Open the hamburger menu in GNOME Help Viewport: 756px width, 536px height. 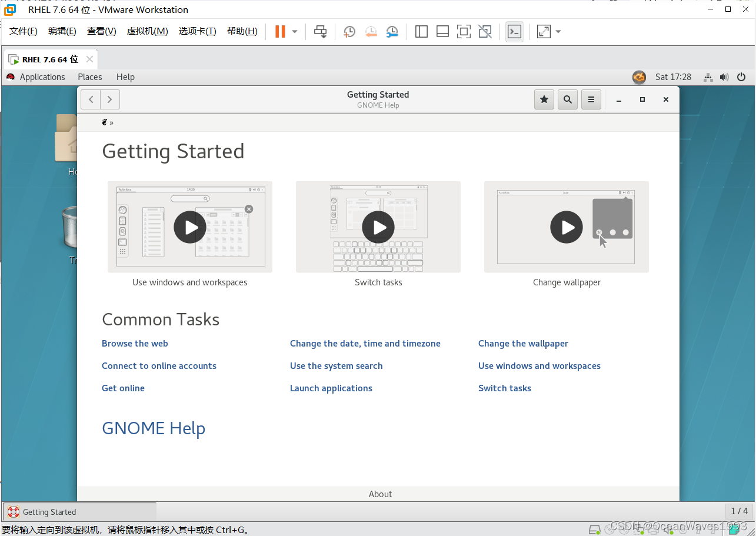[591, 99]
